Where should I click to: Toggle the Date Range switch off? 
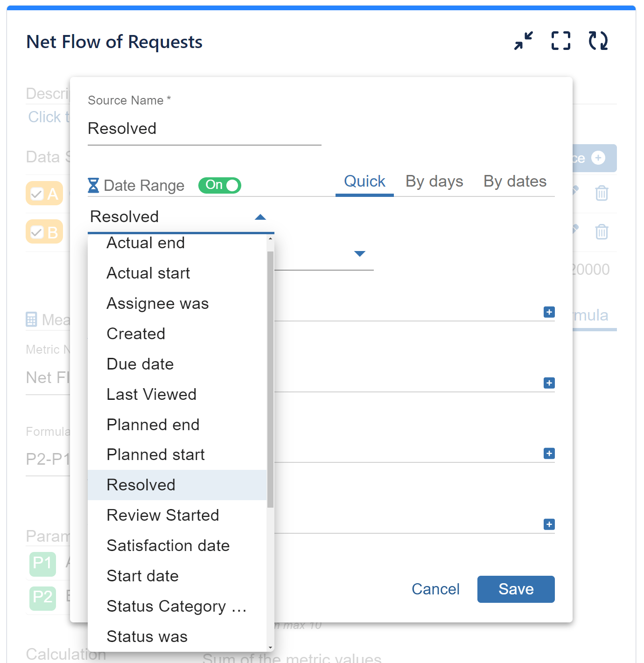tap(219, 185)
